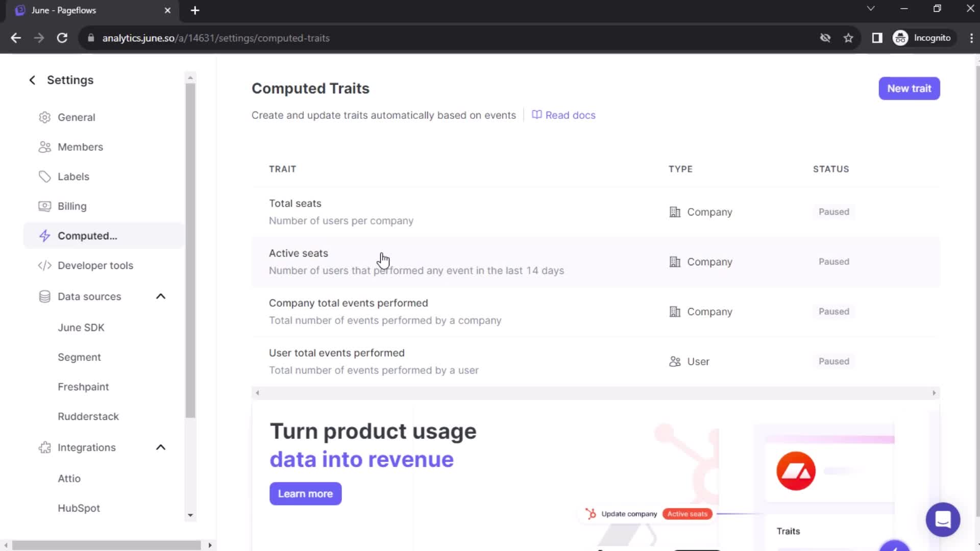Click the Data sources section icon
Screen dimensions: 980x551
44,296
